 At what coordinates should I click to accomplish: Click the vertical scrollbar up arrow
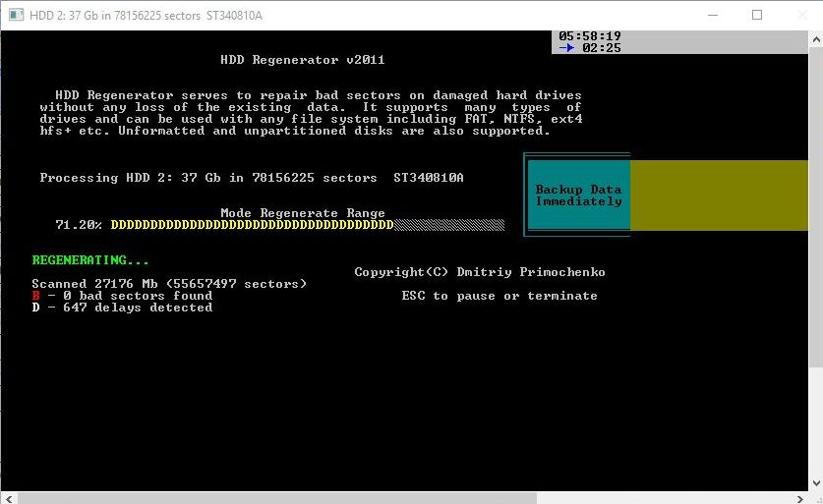tap(816, 39)
